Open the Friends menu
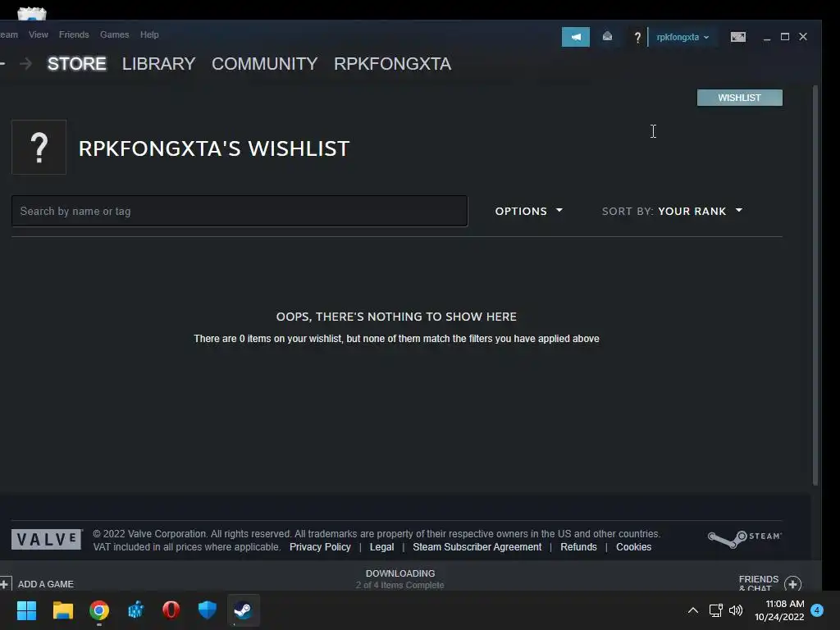The image size is (840, 630). click(74, 34)
